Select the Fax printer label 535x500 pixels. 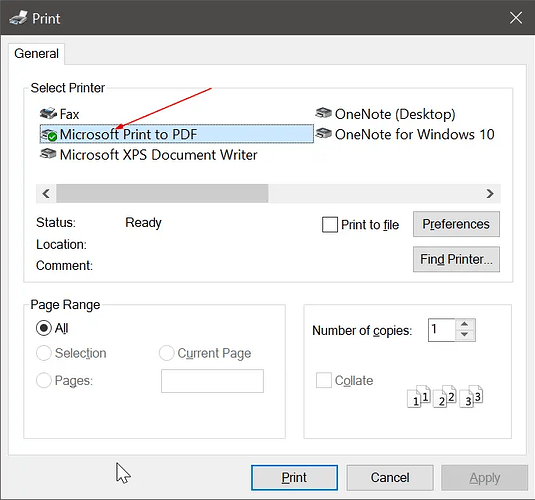(70, 114)
